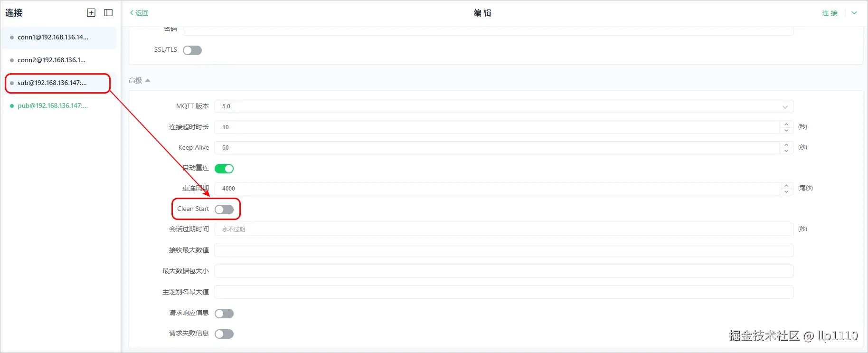Screen dimensions: 868x353
Task: Click the 连接 connect button
Action: [x=830, y=13]
